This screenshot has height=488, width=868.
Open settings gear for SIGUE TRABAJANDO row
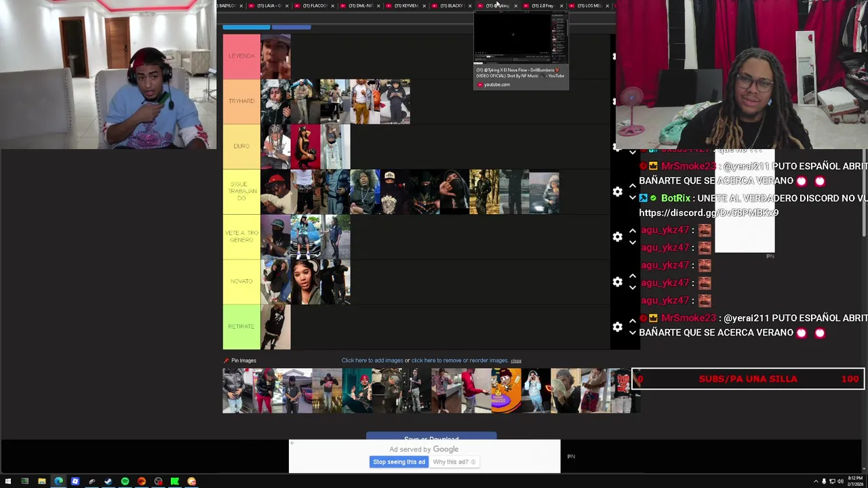[617, 192]
